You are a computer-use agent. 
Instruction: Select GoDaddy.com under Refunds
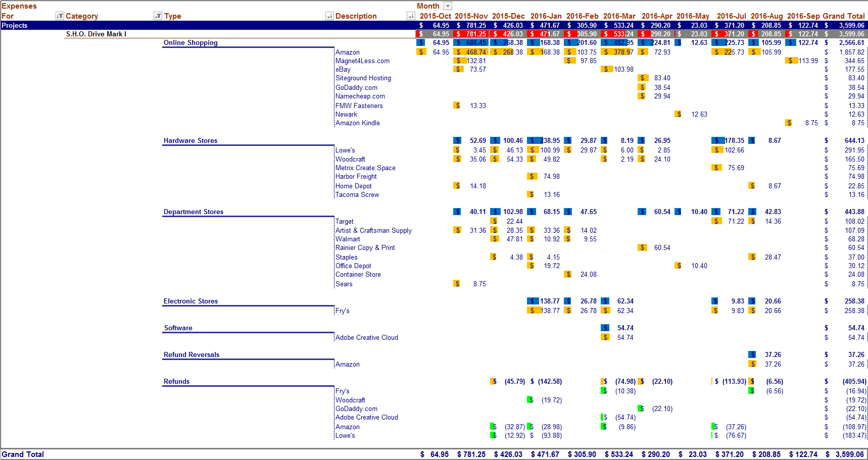pos(356,409)
